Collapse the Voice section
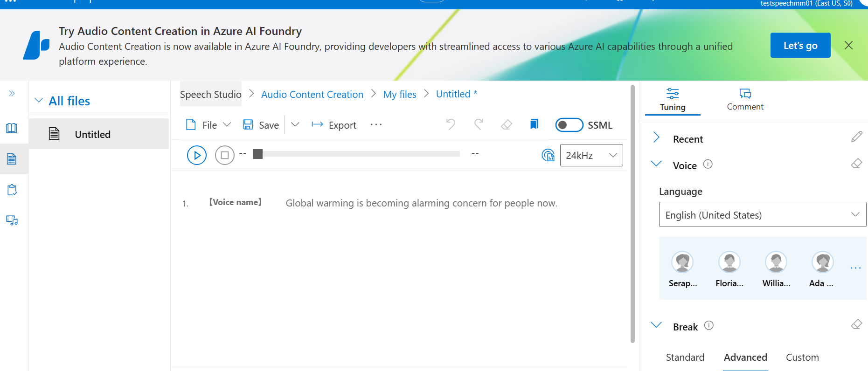The width and height of the screenshot is (868, 371). [x=656, y=164]
